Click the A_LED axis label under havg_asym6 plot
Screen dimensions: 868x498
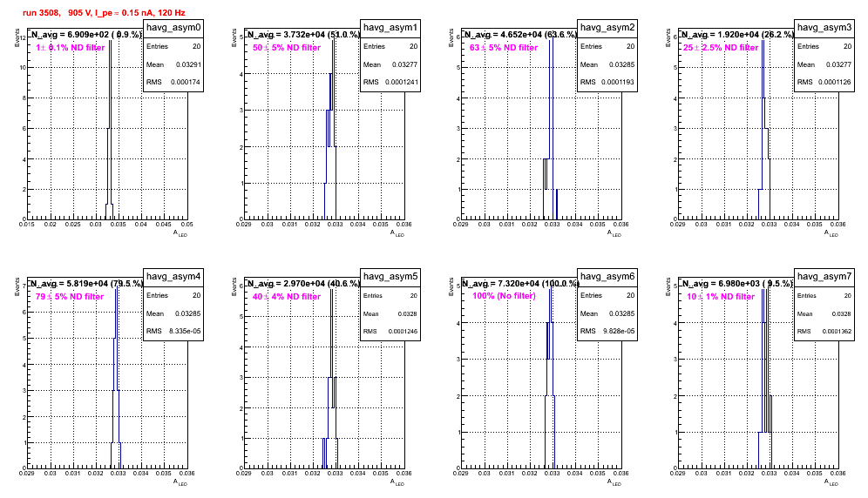coord(614,482)
